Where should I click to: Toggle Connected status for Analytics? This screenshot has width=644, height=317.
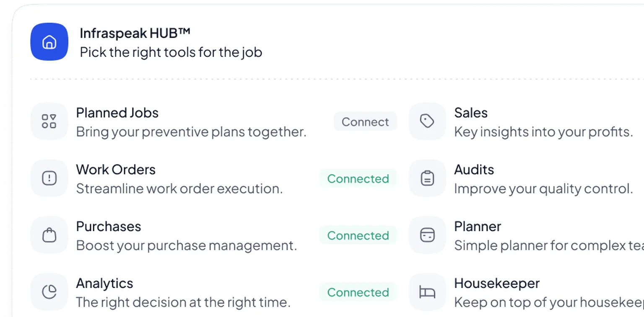click(x=358, y=292)
